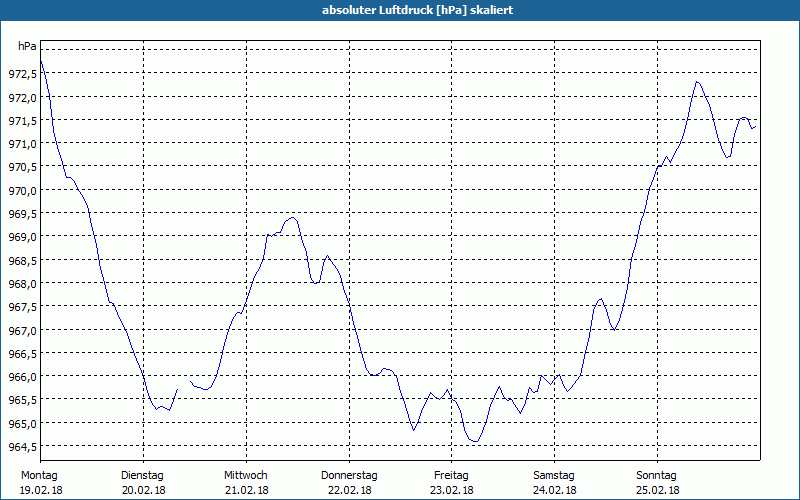The image size is (800, 500).
Task: Click the 968,0 axis value
Action: pos(23,284)
